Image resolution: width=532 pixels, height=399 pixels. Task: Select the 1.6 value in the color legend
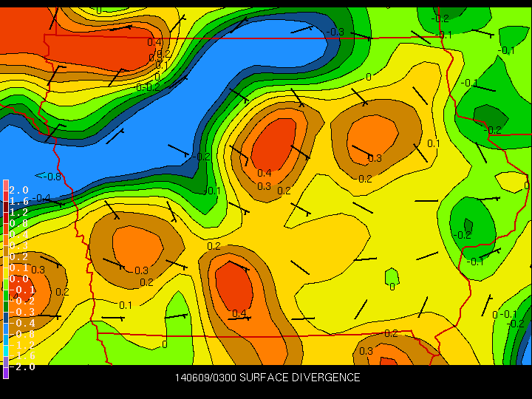(18, 201)
